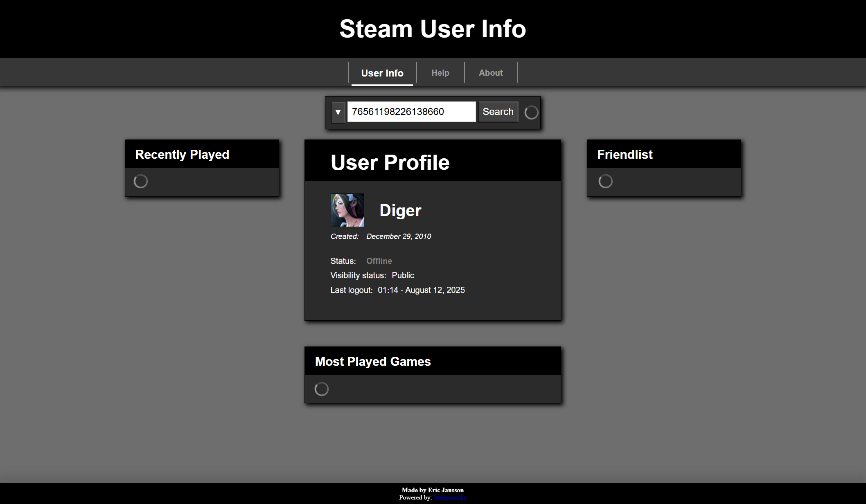Click the Public visibility status value
Image resolution: width=866 pixels, height=504 pixels.
tap(403, 275)
